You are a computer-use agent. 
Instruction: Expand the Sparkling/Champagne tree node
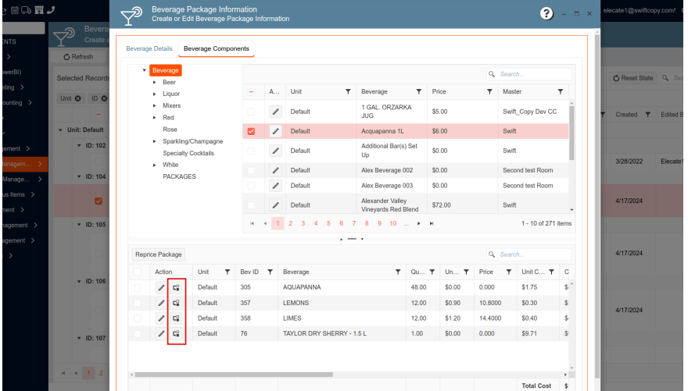pyautogui.click(x=154, y=141)
